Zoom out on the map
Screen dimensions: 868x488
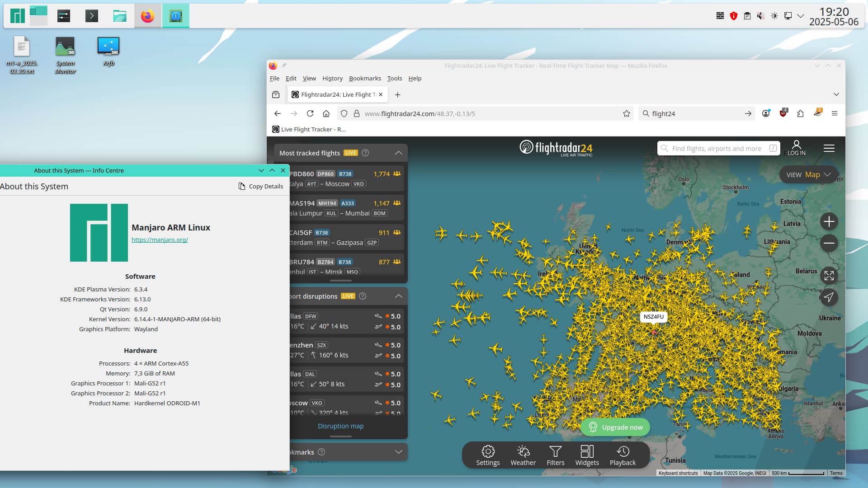[829, 243]
